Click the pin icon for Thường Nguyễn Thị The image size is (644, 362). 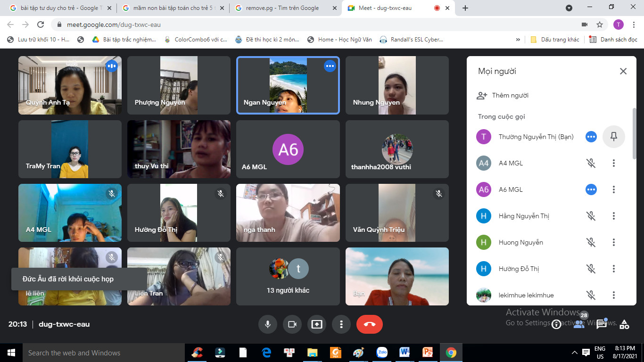point(613,137)
